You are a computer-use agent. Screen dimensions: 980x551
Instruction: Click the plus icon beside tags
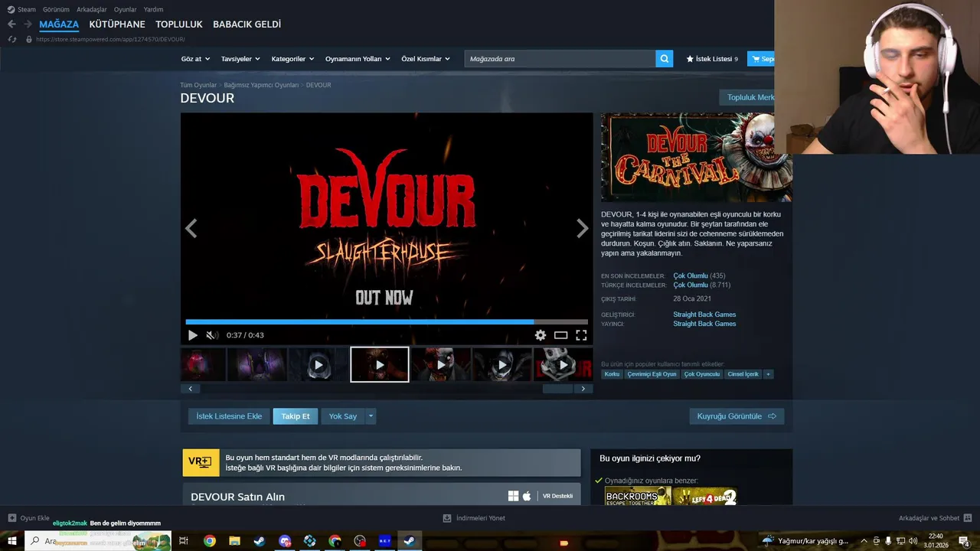click(x=768, y=374)
